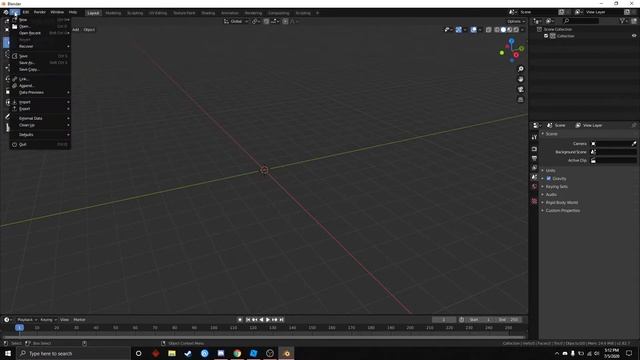Screen dimensions: 640x360
Task: Select rendered viewport shading
Action: pos(516,30)
